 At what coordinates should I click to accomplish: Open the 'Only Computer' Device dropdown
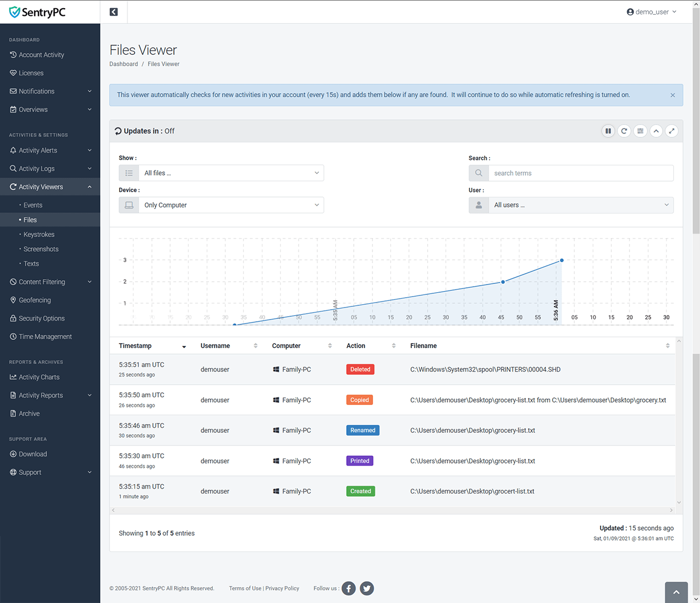click(x=231, y=205)
